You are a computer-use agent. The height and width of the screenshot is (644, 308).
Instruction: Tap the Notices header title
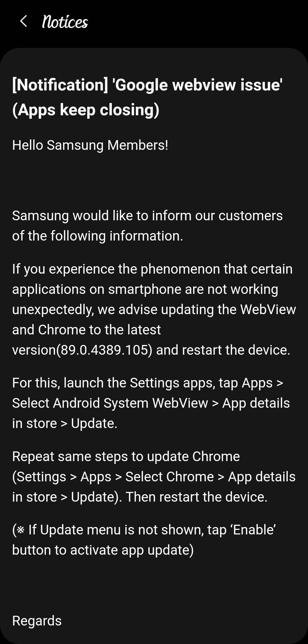click(x=65, y=22)
